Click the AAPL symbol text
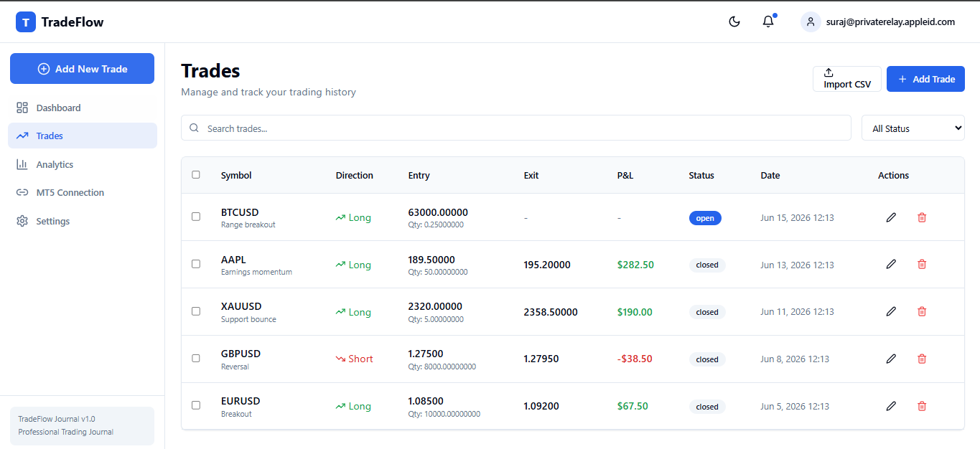Image resolution: width=980 pixels, height=449 pixels. point(233,260)
